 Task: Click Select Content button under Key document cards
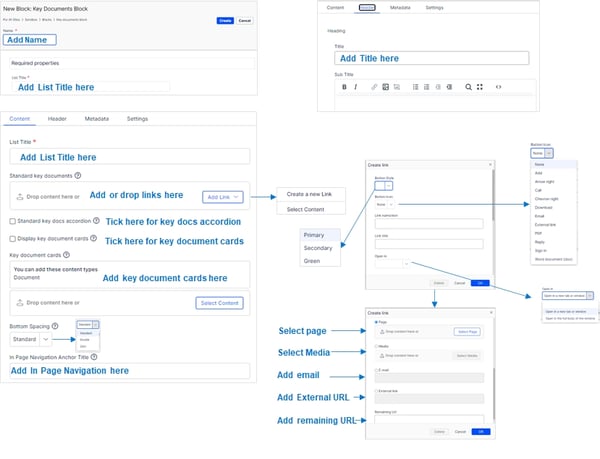[x=220, y=303]
